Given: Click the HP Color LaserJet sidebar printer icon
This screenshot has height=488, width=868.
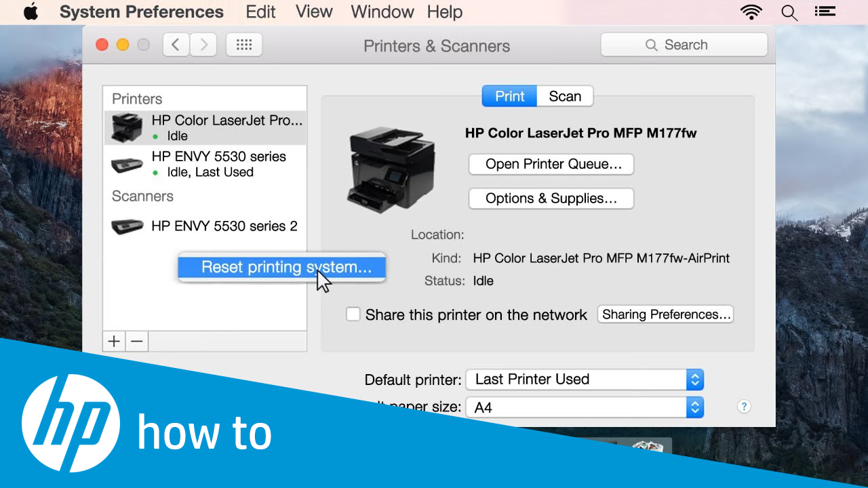Looking at the screenshot, I should (127, 127).
